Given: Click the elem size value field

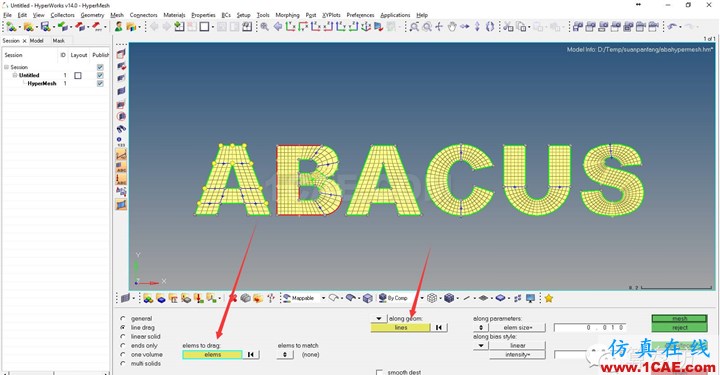Looking at the screenshot, I should pos(590,327).
